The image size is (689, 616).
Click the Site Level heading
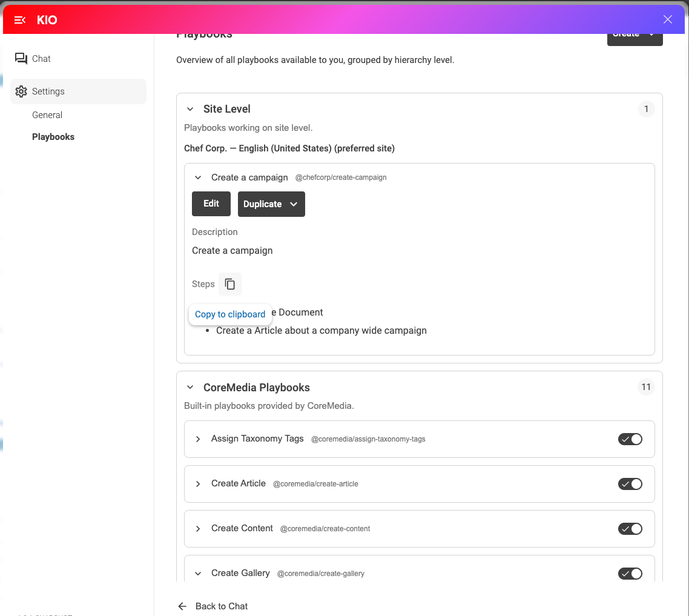(226, 109)
